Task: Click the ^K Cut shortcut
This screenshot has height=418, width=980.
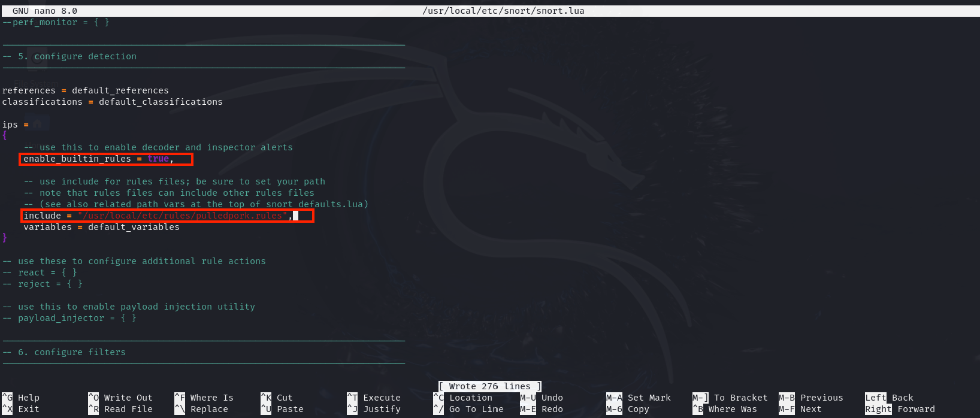Action: tap(277, 398)
